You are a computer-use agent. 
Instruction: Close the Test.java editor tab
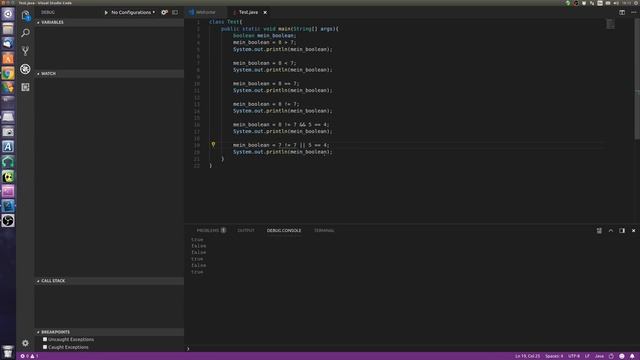[x=265, y=12]
